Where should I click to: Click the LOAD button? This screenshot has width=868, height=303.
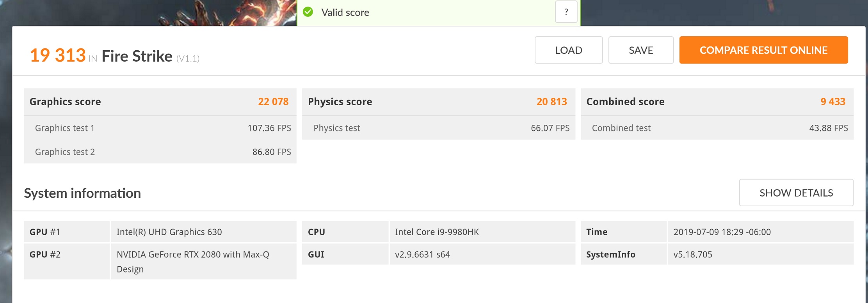(569, 50)
